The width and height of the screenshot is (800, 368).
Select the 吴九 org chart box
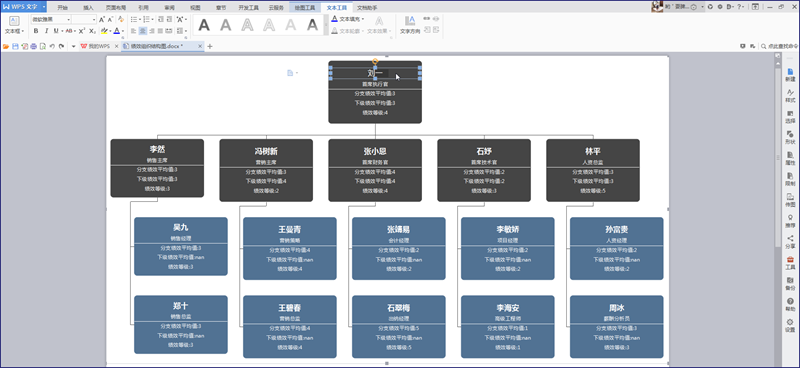181,246
